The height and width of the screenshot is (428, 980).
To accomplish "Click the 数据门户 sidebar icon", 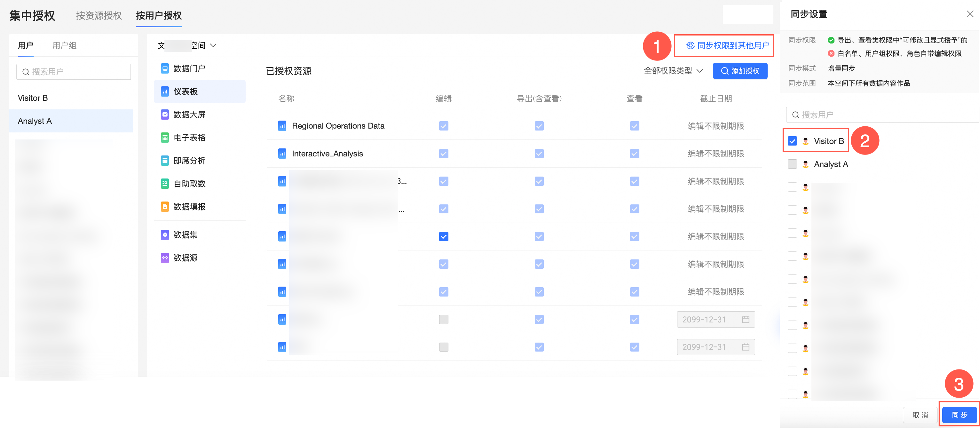I will [x=165, y=68].
